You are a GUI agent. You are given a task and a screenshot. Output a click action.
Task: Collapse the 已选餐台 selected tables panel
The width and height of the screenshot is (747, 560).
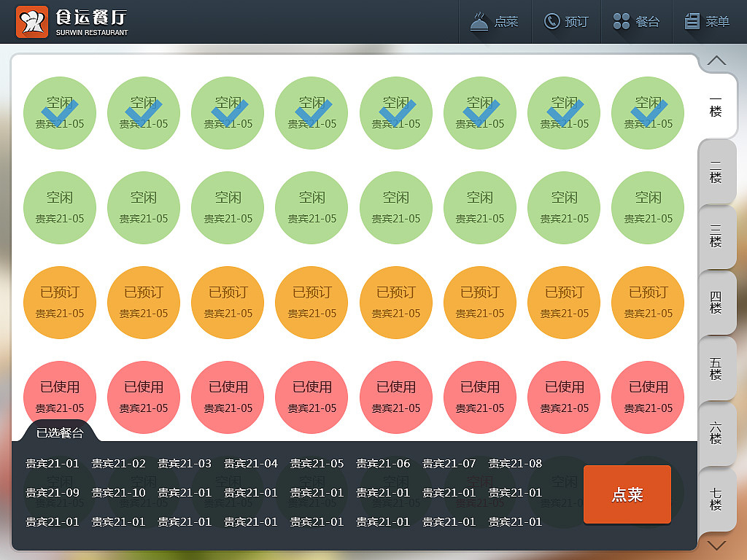click(x=60, y=432)
